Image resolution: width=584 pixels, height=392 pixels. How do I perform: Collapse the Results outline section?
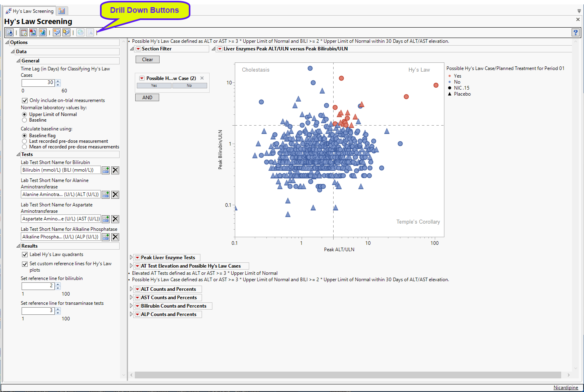coord(18,246)
